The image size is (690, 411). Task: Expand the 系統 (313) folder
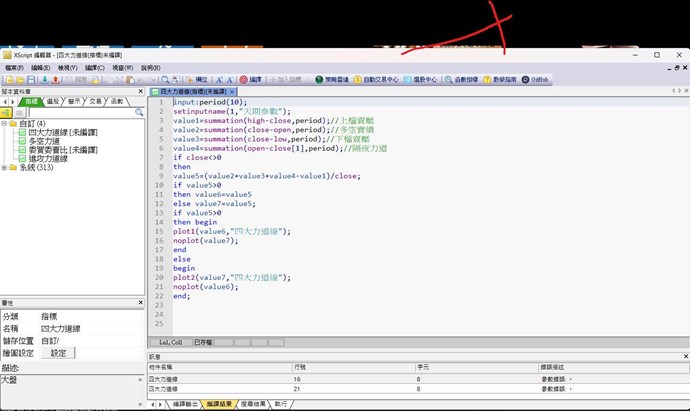[6, 167]
